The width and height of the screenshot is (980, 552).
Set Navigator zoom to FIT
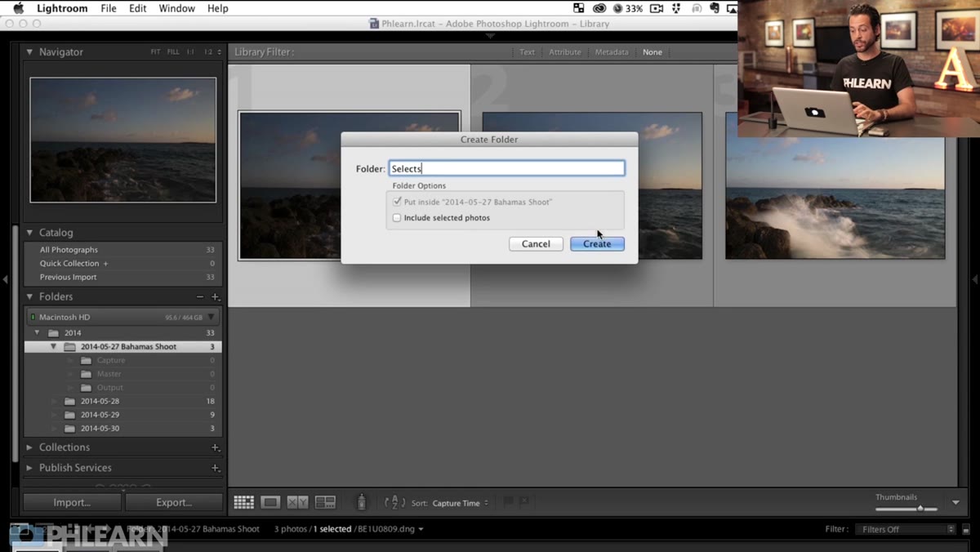[155, 52]
